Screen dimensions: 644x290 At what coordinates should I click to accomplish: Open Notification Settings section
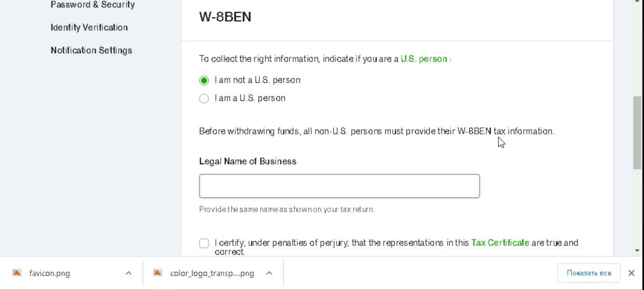click(91, 50)
